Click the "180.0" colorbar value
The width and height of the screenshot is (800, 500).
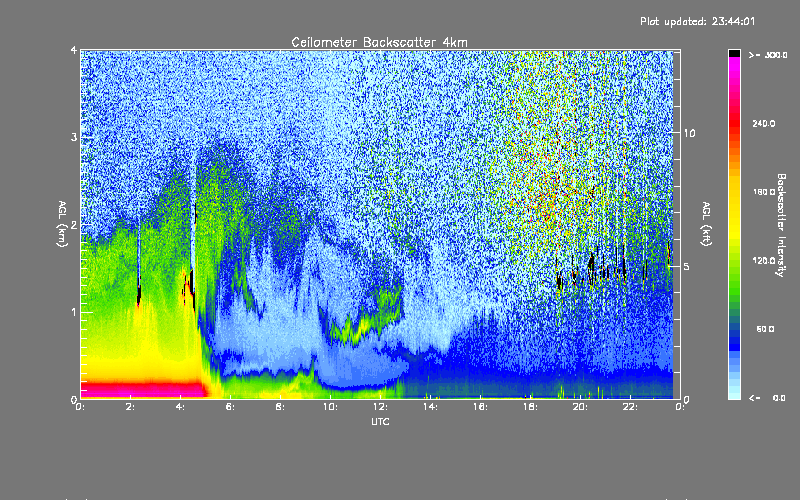[x=764, y=192]
